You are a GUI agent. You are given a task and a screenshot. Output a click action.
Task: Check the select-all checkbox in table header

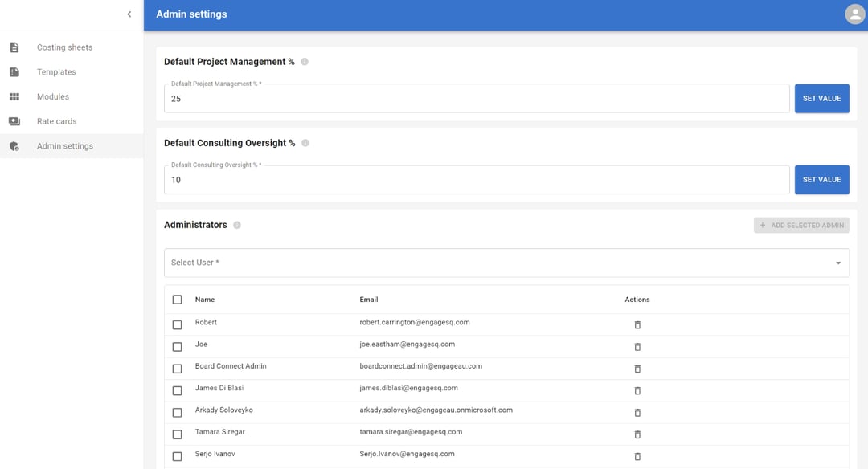click(178, 300)
